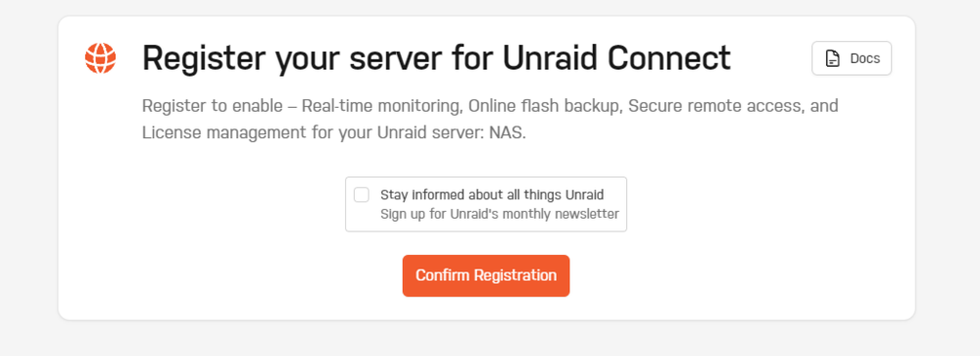980x356 pixels.
Task: Click the 'Secure remote access' phrase
Action: click(x=714, y=106)
